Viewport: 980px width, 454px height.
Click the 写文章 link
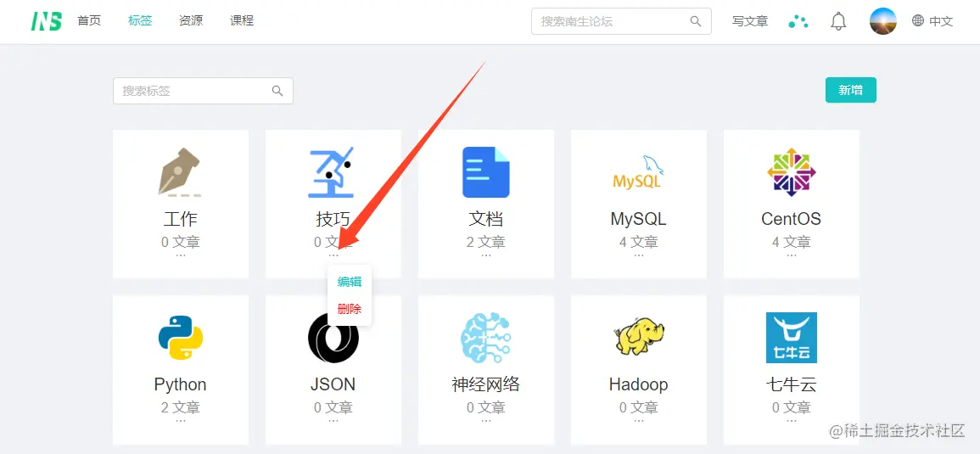tap(750, 21)
